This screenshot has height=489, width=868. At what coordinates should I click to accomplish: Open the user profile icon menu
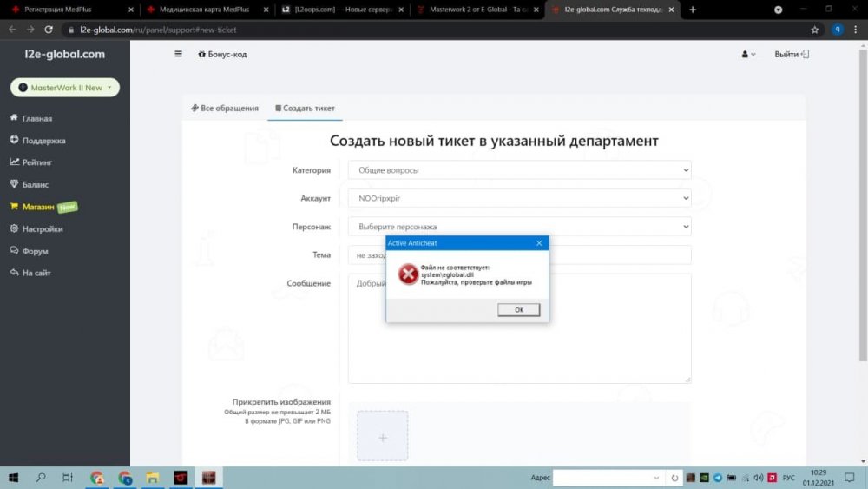[x=747, y=54]
